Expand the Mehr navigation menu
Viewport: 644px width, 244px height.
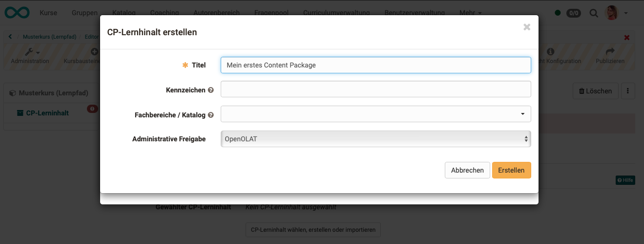470,13
